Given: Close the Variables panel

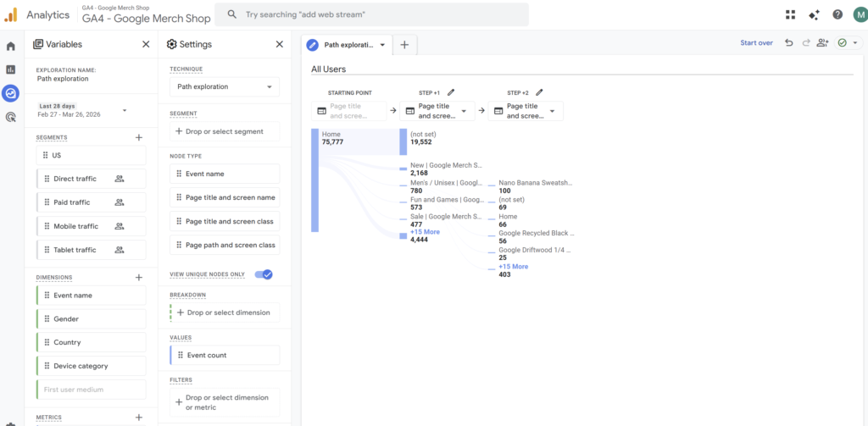Looking at the screenshot, I should tap(146, 44).
